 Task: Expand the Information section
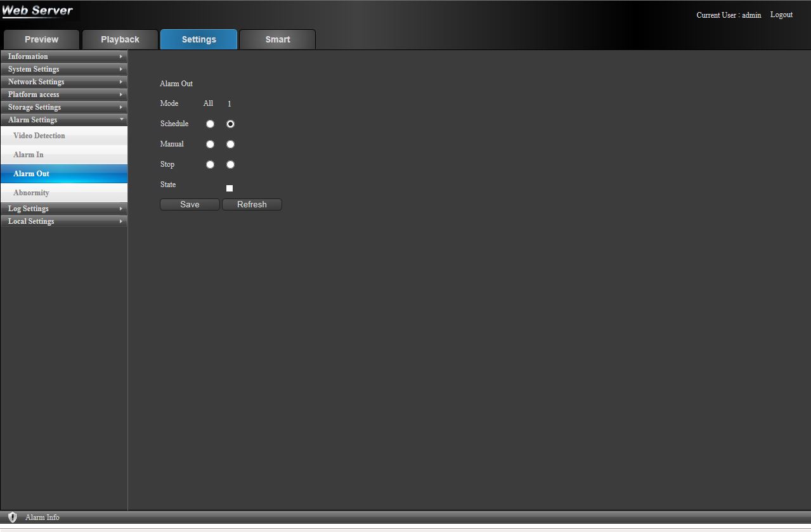coord(63,56)
